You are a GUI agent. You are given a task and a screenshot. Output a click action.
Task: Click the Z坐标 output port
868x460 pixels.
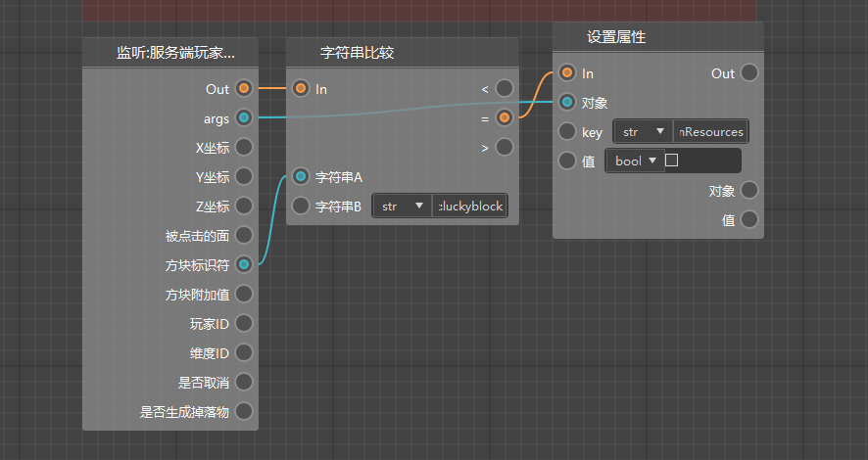coord(244,206)
